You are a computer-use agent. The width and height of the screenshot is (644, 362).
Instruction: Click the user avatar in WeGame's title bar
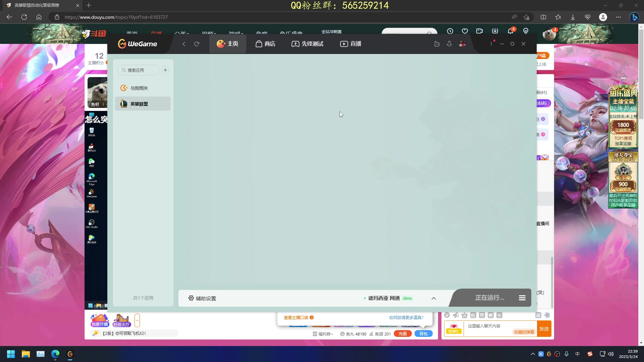(463, 44)
